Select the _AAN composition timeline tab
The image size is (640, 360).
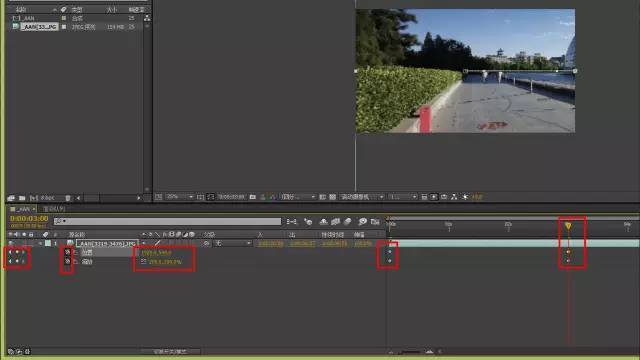[23, 209]
